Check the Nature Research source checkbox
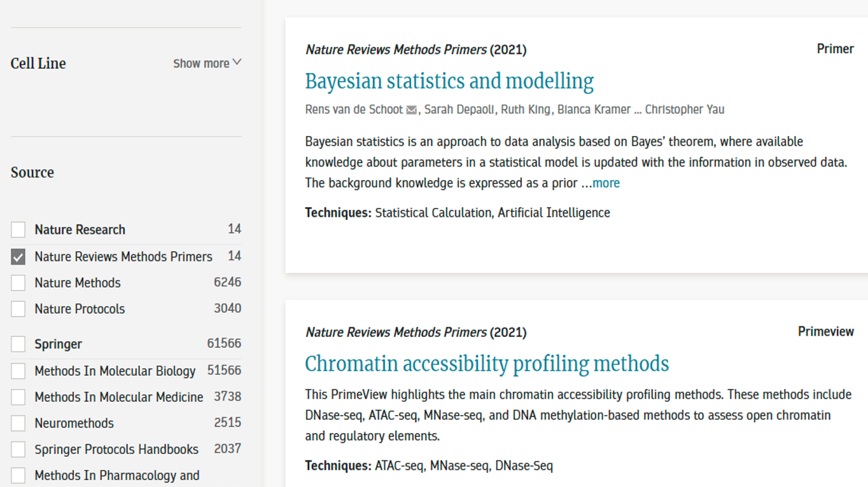The height and width of the screenshot is (487, 868). click(18, 230)
